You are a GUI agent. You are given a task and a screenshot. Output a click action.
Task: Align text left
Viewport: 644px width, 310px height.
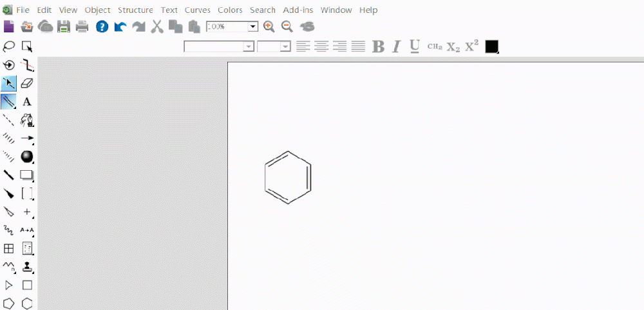pyautogui.click(x=303, y=46)
